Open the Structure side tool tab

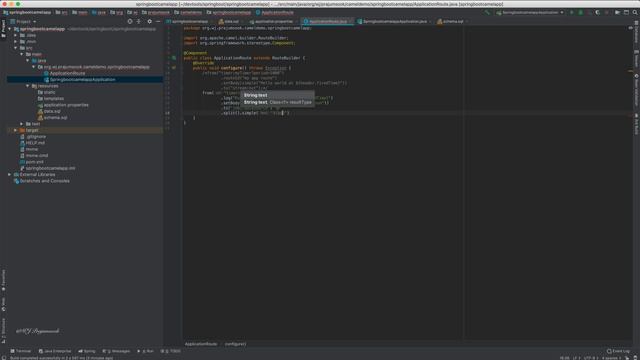(x=3, y=331)
